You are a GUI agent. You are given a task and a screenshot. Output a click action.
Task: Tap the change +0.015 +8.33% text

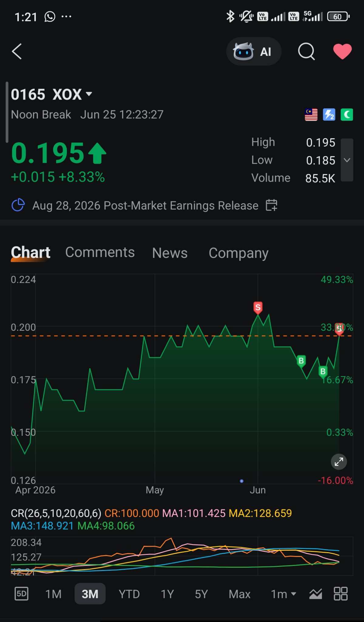point(58,177)
